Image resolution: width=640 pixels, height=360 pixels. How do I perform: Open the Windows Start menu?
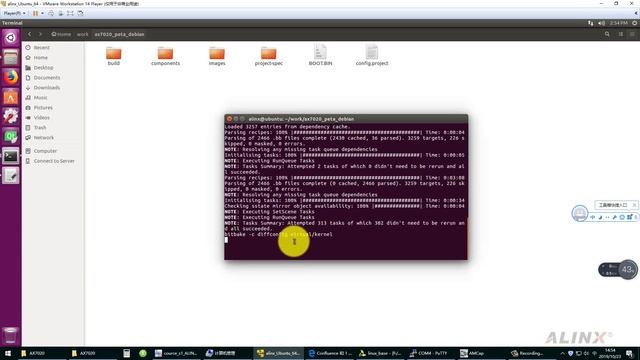[7, 353]
